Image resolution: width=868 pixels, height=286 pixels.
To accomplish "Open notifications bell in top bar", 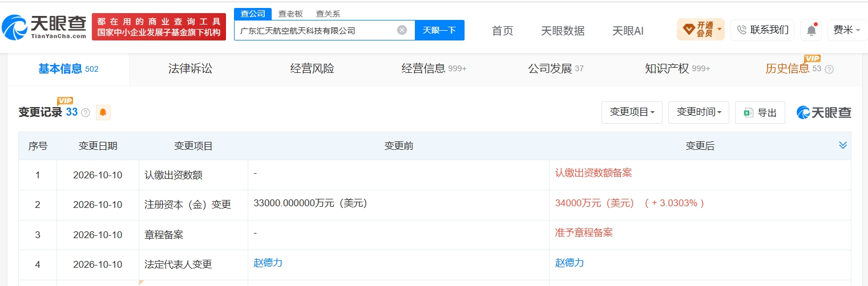I will click(x=811, y=30).
